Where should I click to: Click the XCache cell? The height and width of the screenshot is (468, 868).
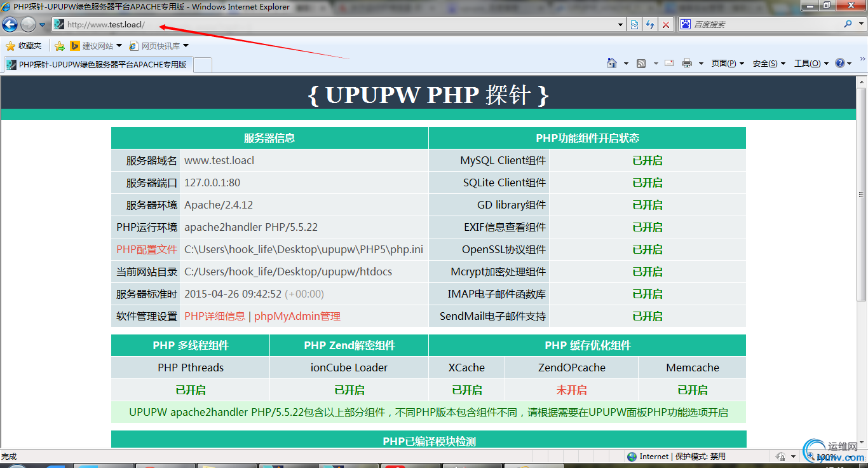(x=466, y=368)
